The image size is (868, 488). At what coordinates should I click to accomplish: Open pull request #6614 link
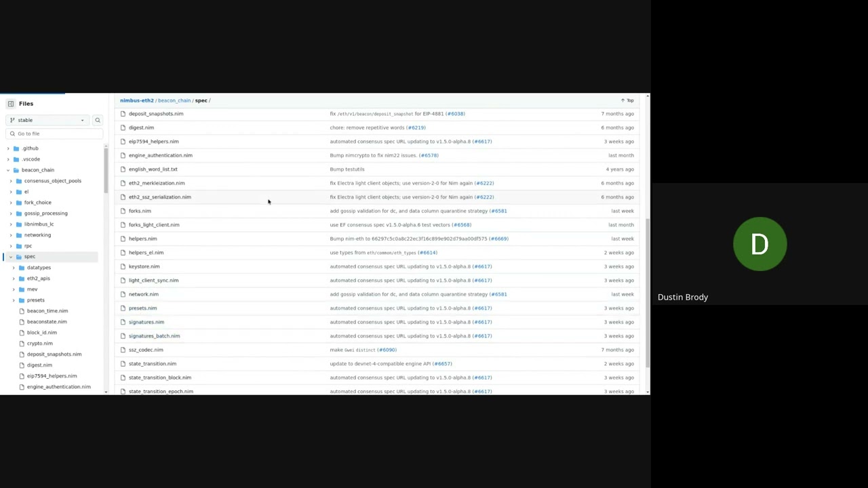(428, 253)
